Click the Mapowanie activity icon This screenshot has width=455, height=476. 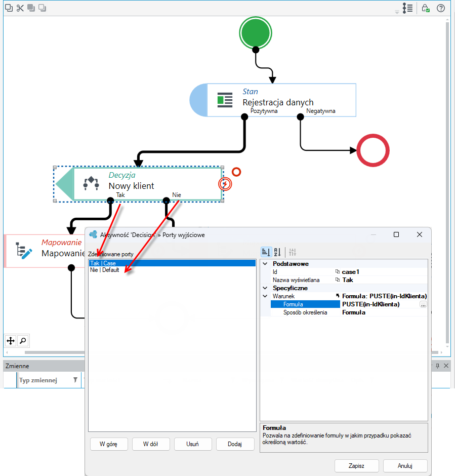point(24,251)
